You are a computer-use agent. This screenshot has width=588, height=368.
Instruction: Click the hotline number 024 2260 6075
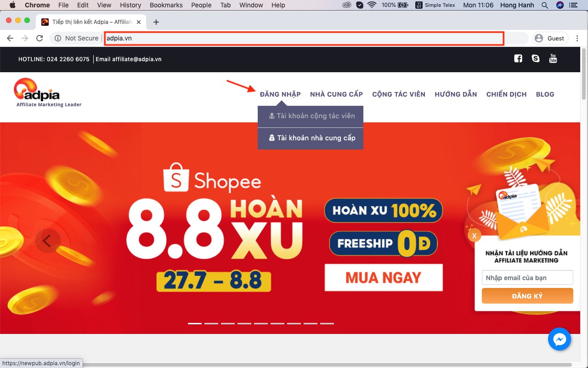tap(68, 59)
